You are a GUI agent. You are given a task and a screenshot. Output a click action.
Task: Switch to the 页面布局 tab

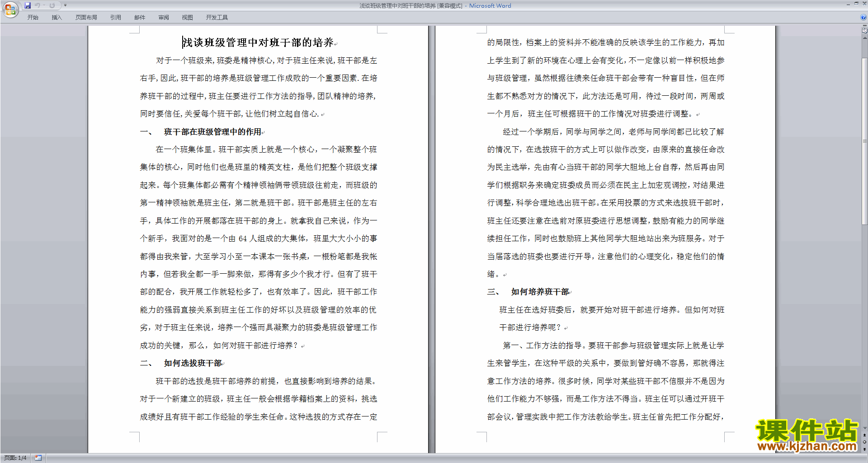pos(86,18)
